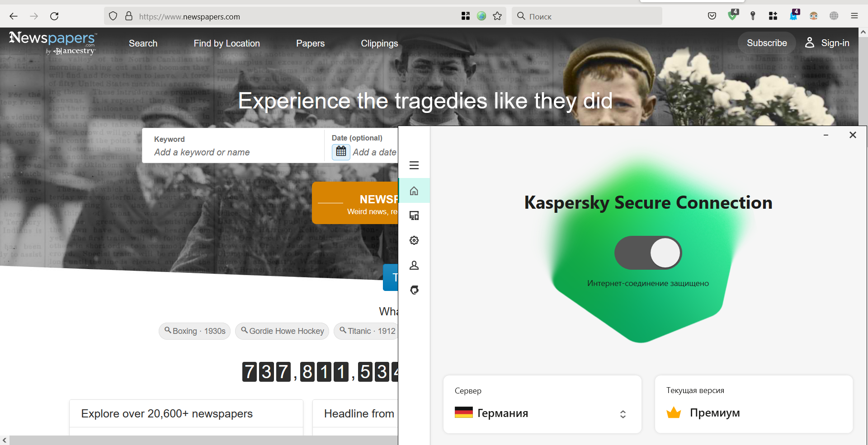Screen dimensions: 868x445
Task: Click the calendar date picker icon
Action: pos(341,152)
